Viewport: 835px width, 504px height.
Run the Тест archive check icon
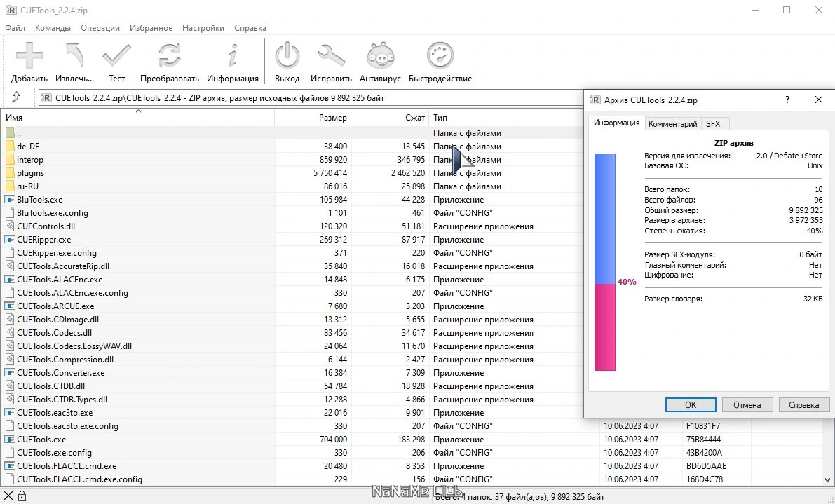[116, 56]
